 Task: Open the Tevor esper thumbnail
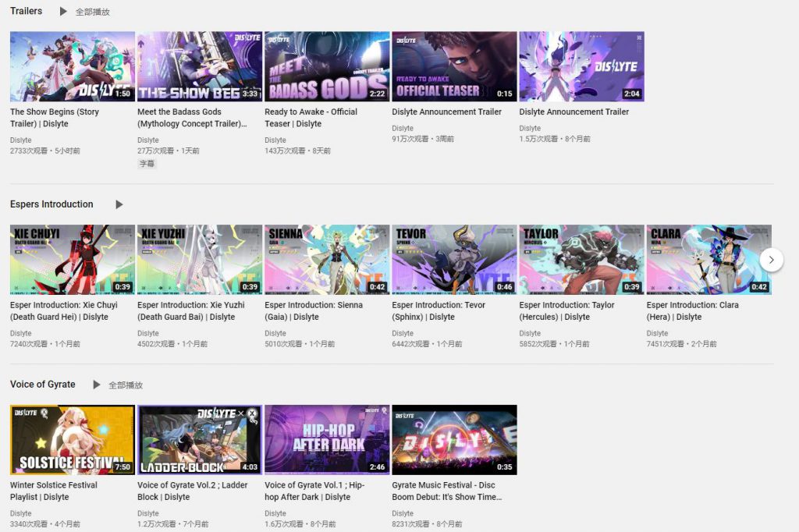coord(455,260)
